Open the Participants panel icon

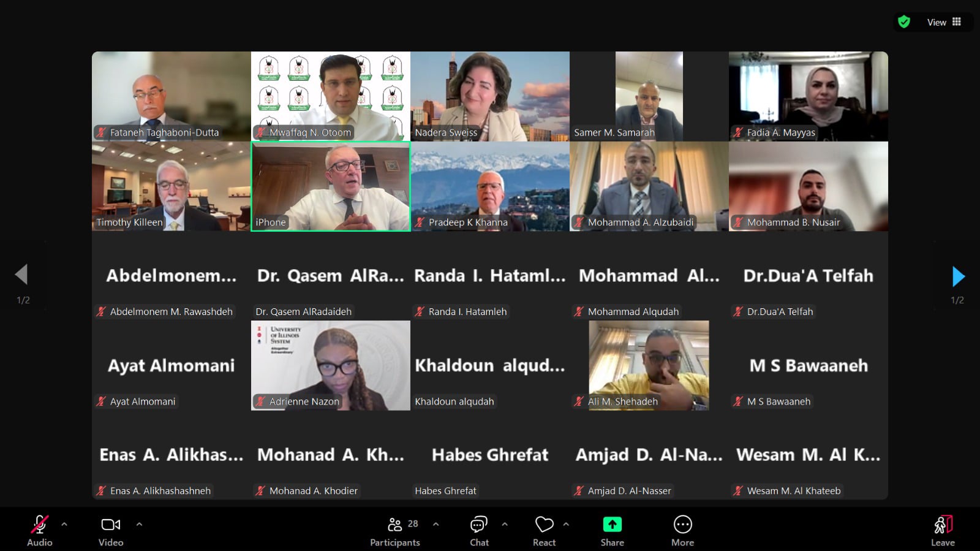(395, 525)
